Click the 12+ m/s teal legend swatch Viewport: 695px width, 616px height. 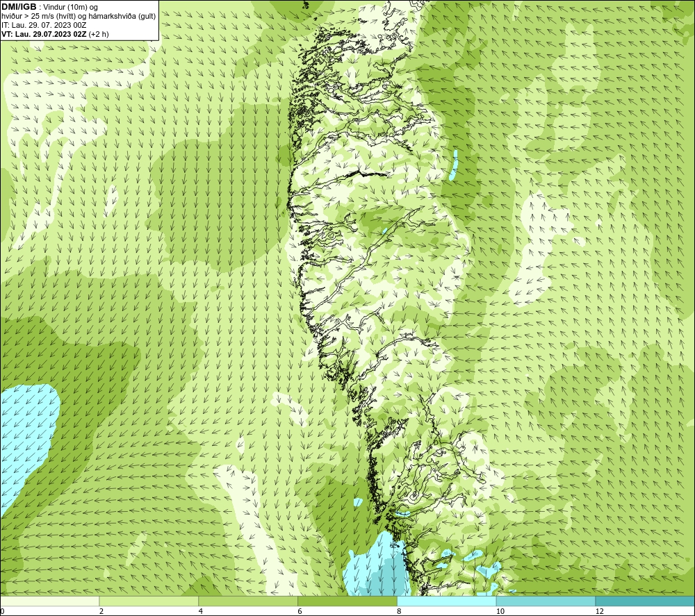[646, 601]
